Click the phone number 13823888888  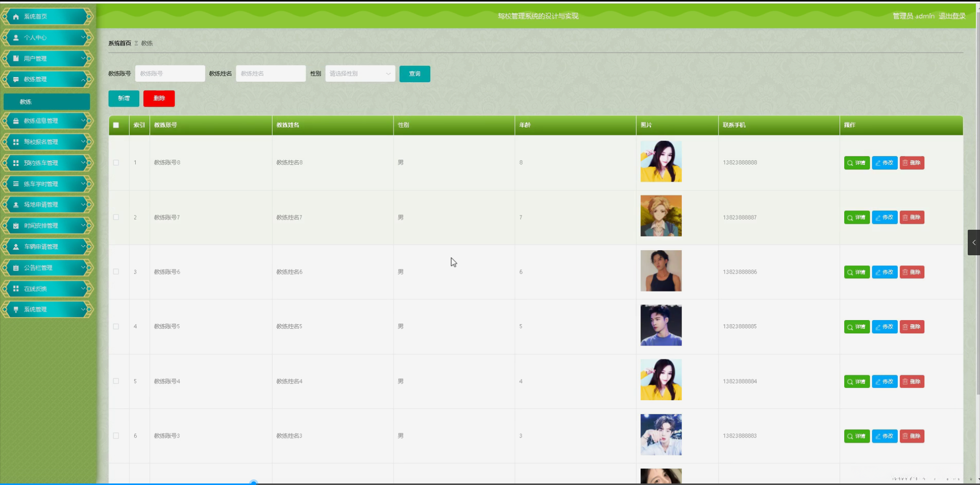pos(740,163)
